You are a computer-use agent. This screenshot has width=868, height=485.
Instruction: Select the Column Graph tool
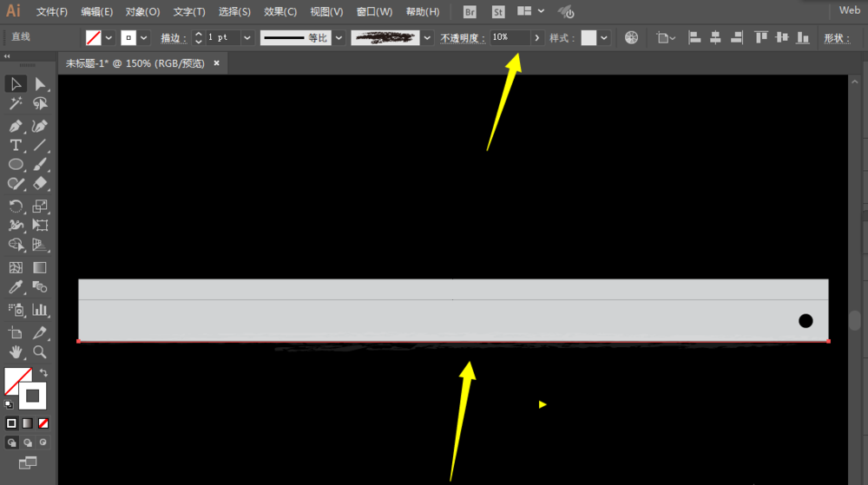pos(40,310)
